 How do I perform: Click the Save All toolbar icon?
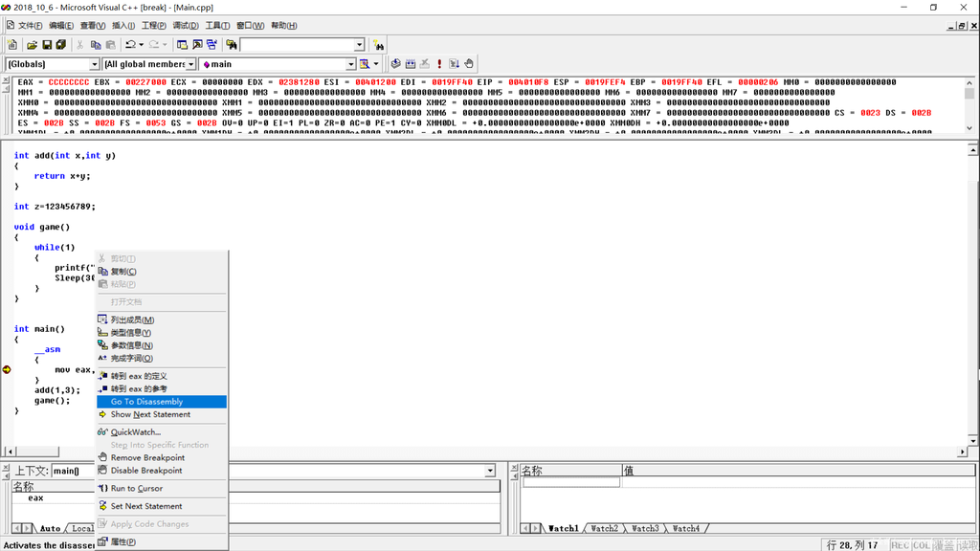coord(61,45)
